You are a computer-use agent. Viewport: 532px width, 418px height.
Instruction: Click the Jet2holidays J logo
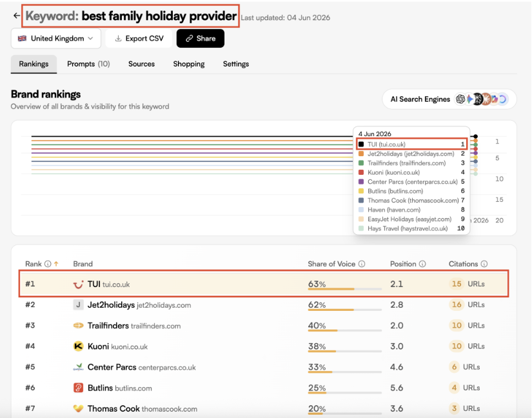pos(79,304)
